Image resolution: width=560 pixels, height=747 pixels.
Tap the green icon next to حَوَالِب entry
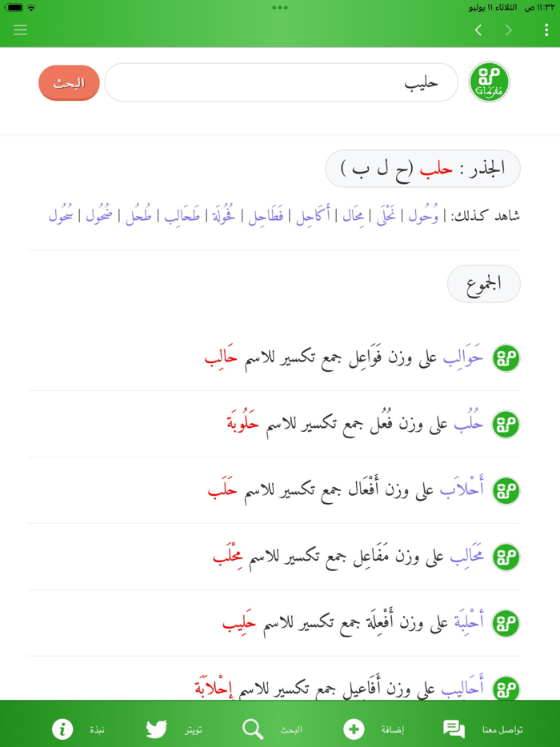tap(506, 358)
